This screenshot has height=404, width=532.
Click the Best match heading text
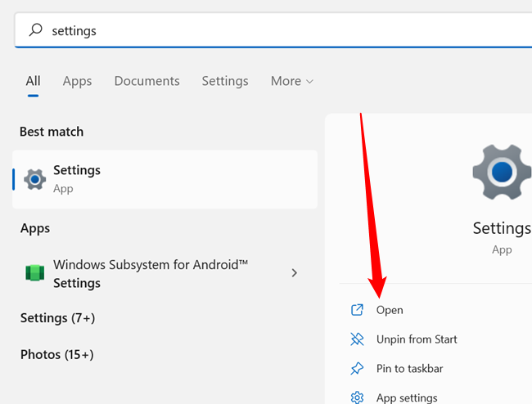[52, 132]
